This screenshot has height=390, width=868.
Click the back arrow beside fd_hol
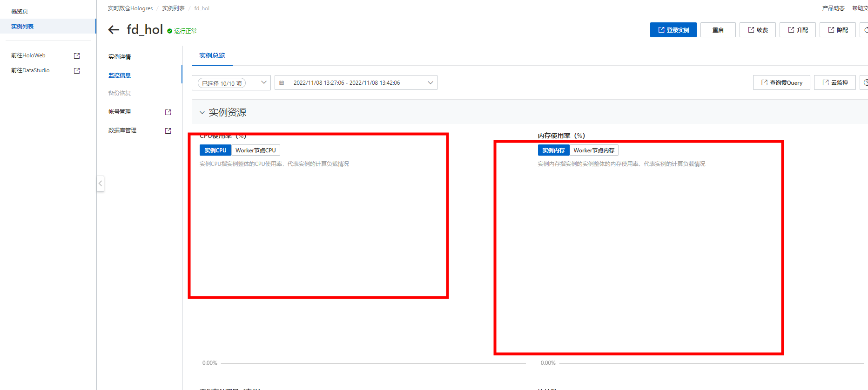114,30
